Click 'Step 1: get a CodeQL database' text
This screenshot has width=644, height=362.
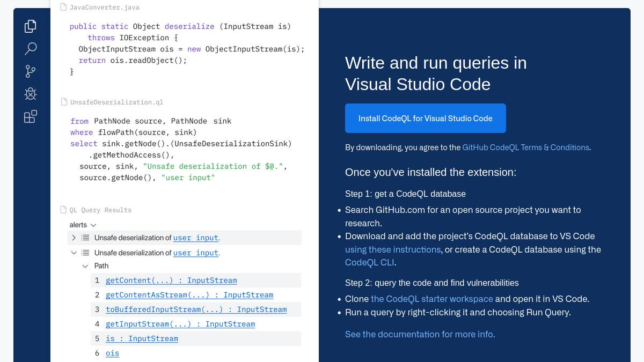[405, 194]
